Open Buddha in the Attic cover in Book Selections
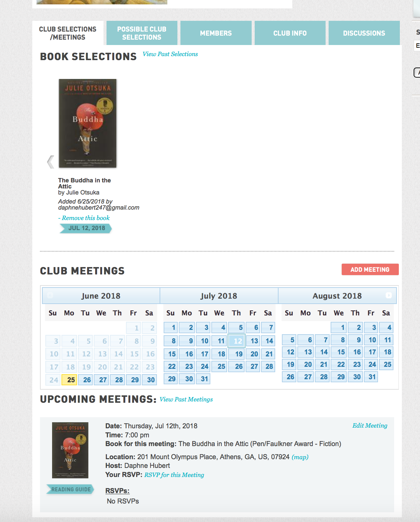Viewport: 420px width, 522px height. coord(88,123)
